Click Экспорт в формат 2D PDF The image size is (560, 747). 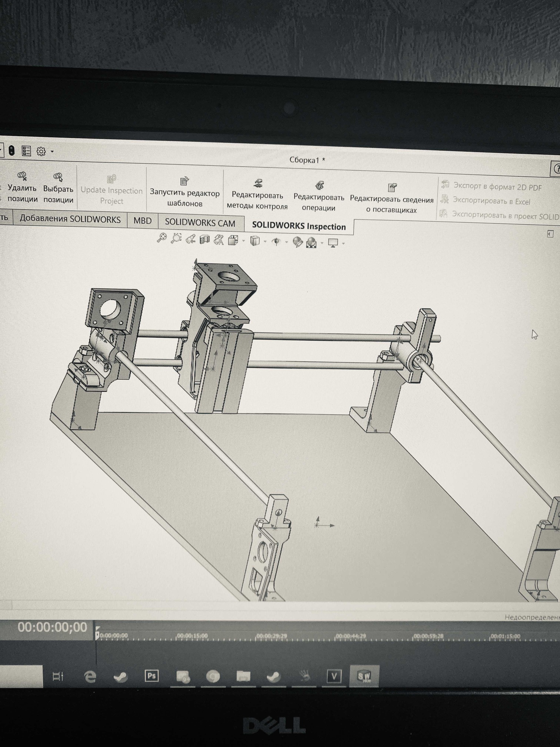(x=491, y=186)
